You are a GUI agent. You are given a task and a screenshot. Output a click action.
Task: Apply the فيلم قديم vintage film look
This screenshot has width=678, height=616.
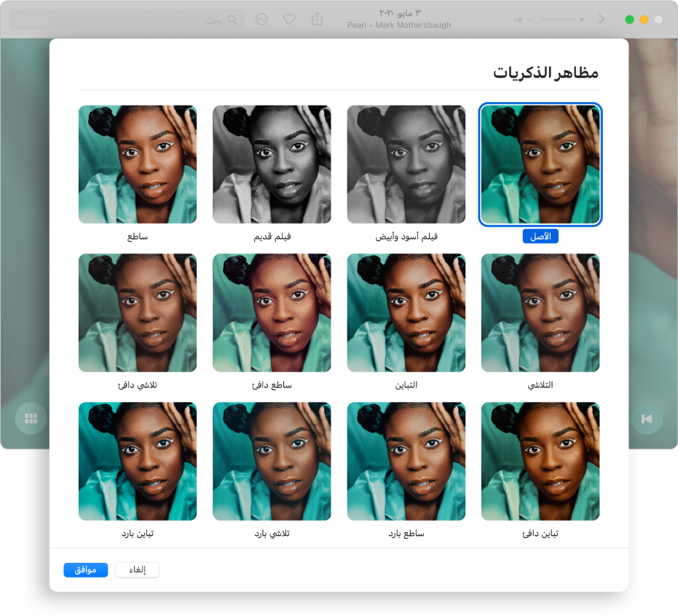[x=272, y=164]
